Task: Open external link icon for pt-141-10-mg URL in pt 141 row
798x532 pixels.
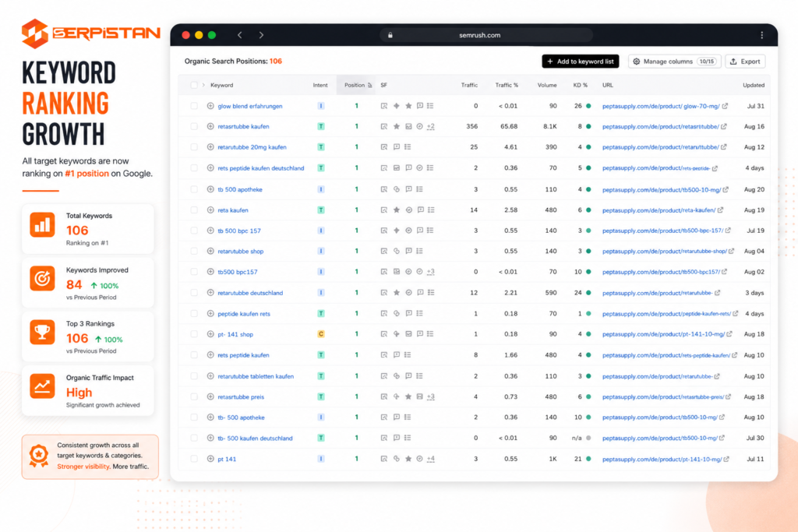Action: [726, 459]
